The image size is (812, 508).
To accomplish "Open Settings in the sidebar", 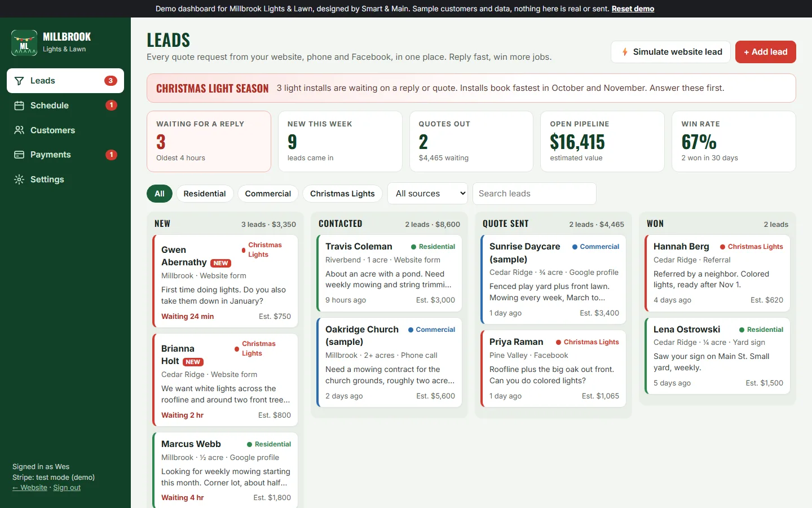I will pos(65,179).
